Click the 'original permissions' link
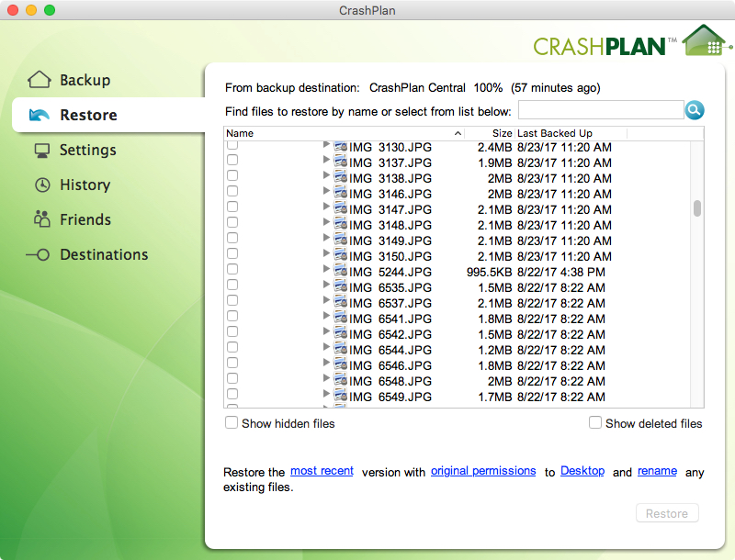The image size is (735, 560). click(x=483, y=471)
